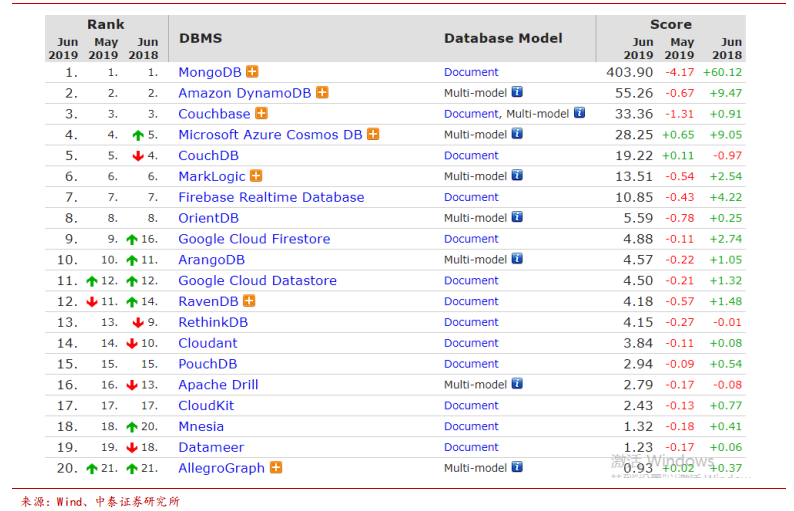Click the Document model link in Mnesia row

coord(471,426)
